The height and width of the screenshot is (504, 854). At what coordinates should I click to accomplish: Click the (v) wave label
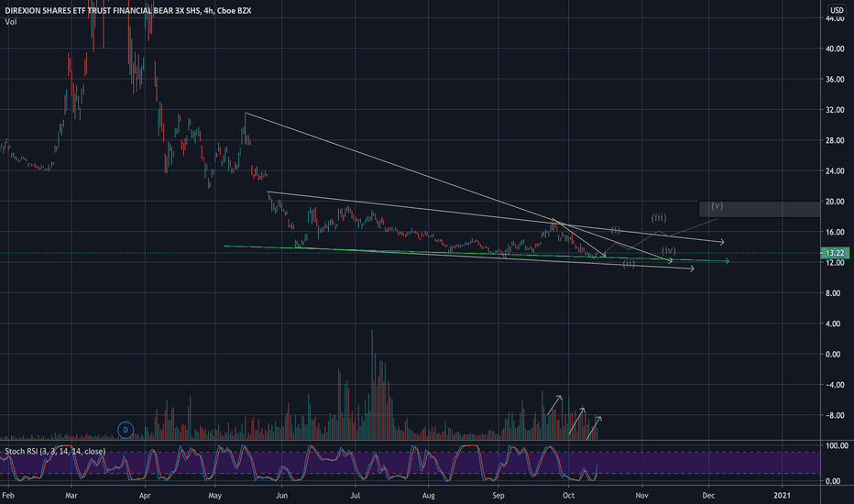(717, 206)
